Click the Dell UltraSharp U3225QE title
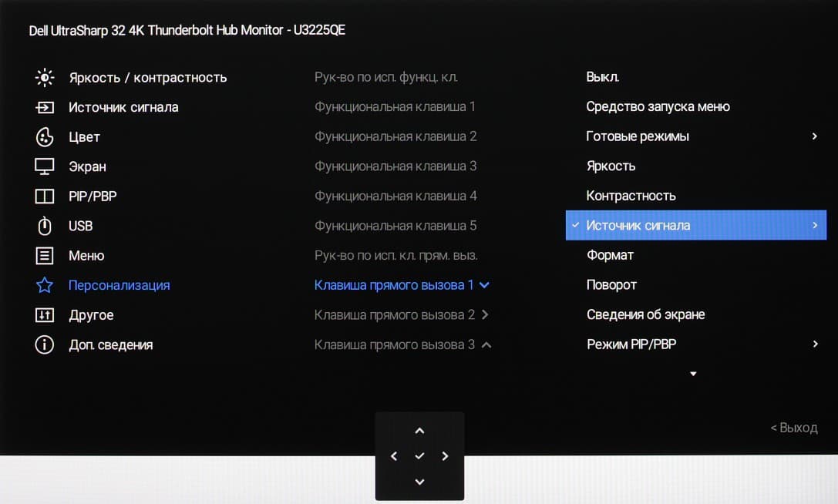Image resolution: width=838 pixels, height=504 pixels. 187,31
